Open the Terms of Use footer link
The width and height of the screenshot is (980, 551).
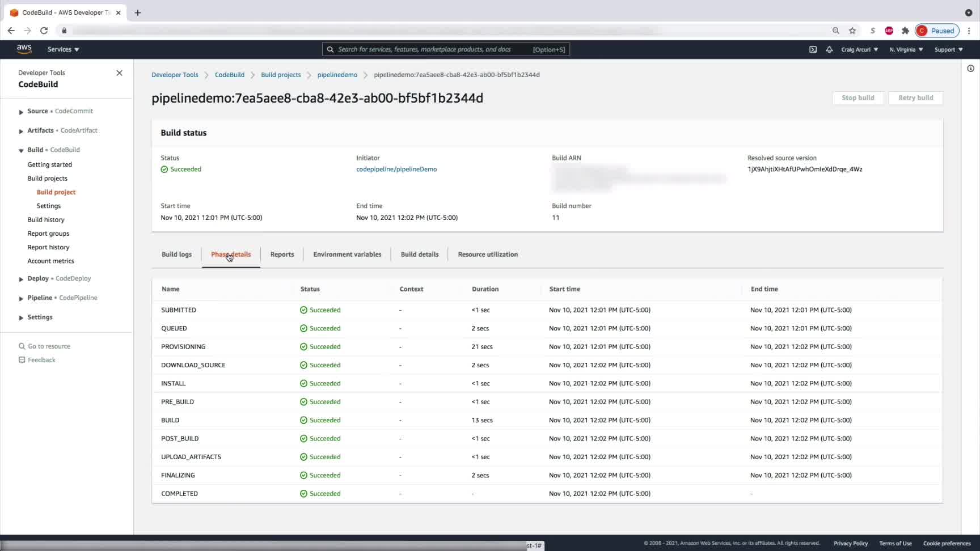895,544
